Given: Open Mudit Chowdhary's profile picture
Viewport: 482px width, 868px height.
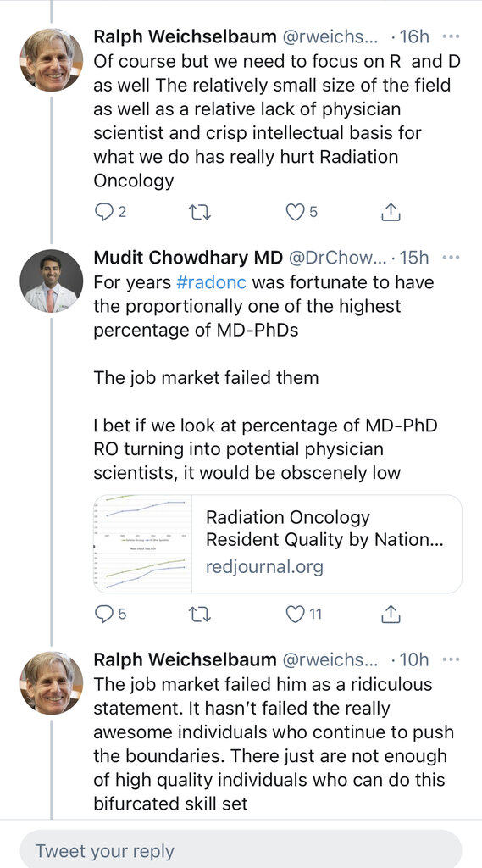Looking at the screenshot, I should (x=52, y=281).
